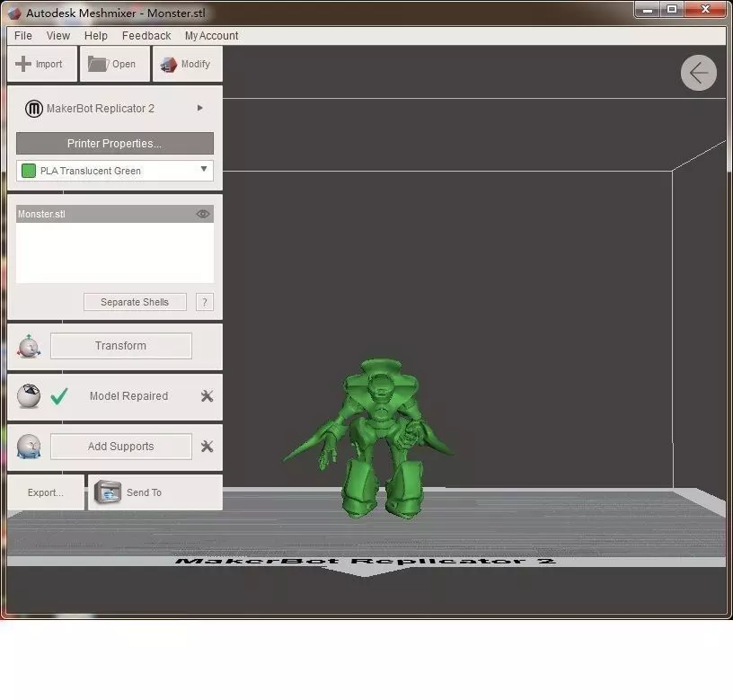The height and width of the screenshot is (700, 733).
Task: Open support settings wrench next to Add Supports
Action: pos(207,446)
